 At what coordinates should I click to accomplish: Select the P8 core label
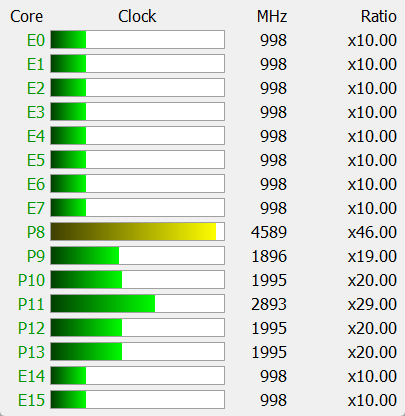[36, 232]
